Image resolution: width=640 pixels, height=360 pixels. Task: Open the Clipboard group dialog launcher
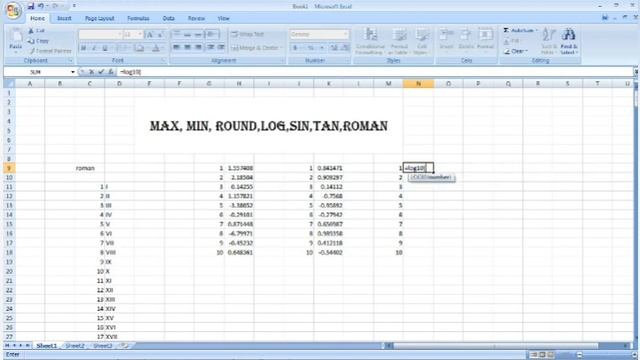(x=70, y=60)
